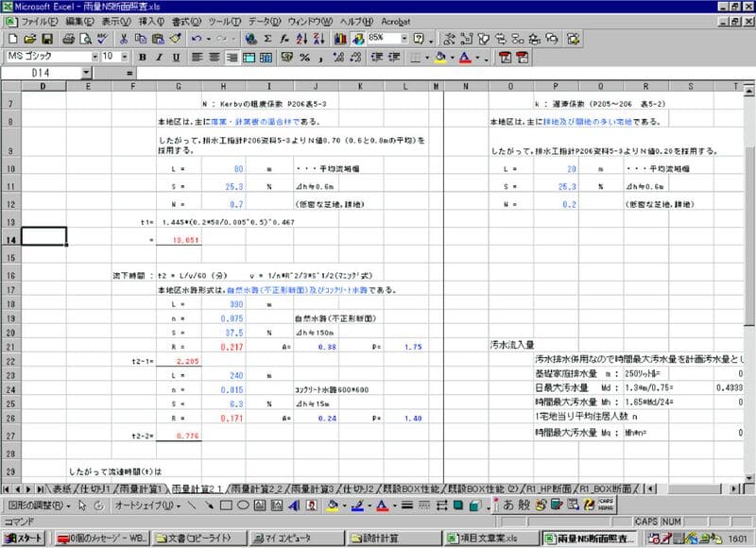The height and width of the screenshot is (548, 756).
Task: Decrease decimal places icon
Action: pyautogui.click(x=356, y=58)
